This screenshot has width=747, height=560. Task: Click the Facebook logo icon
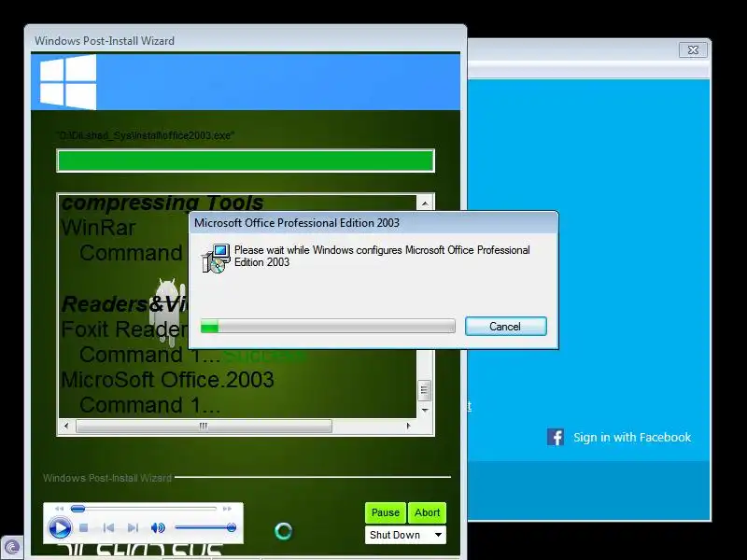pyautogui.click(x=556, y=437)
